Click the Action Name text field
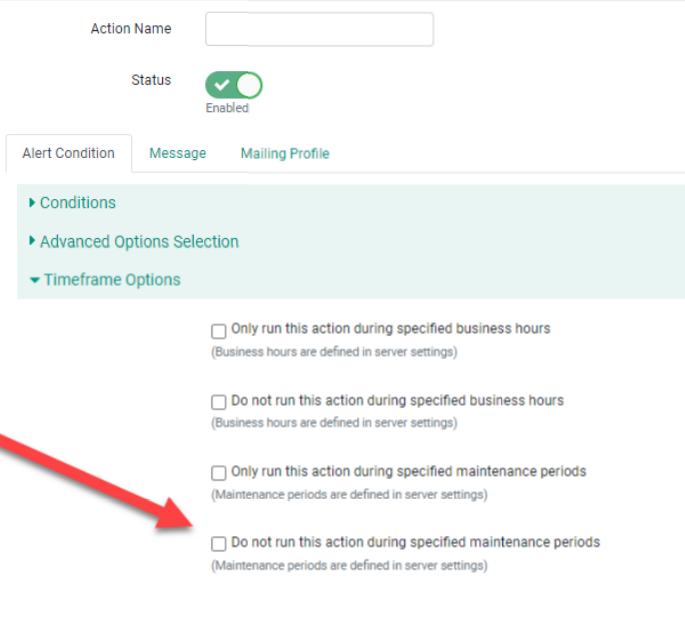 point(319,30)
